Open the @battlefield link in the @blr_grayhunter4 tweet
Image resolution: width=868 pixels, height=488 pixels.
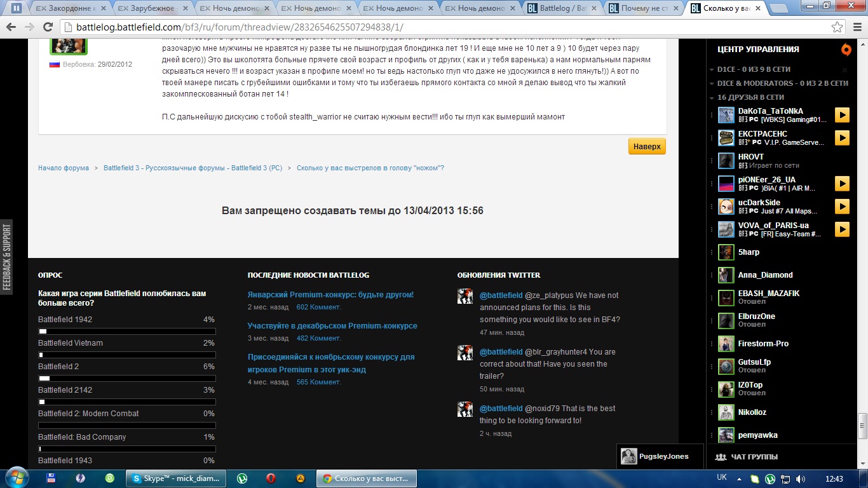pyautogui.click(x=501, y=352)
